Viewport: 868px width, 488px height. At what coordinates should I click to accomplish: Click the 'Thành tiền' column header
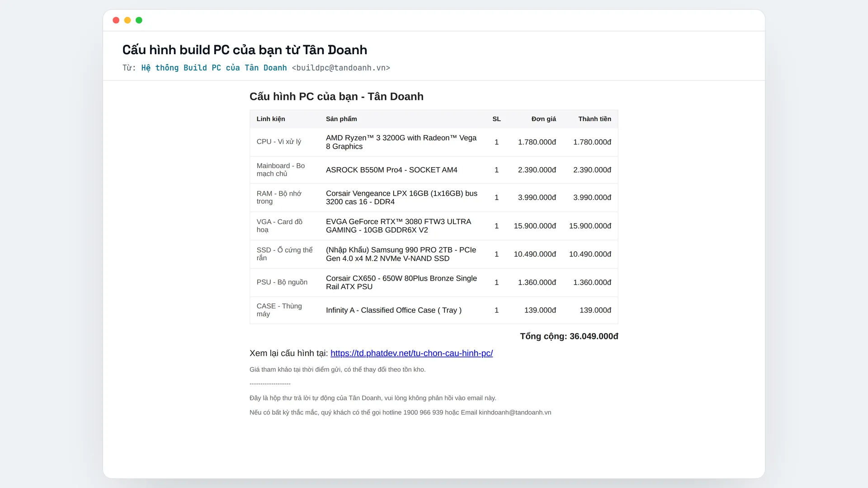pos(594,119)
